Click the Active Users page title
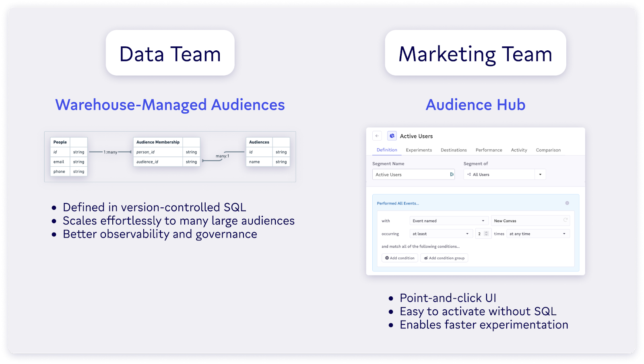Image resolution: width=644 pixels, height=364 pixels. click(x=416, y=136)
